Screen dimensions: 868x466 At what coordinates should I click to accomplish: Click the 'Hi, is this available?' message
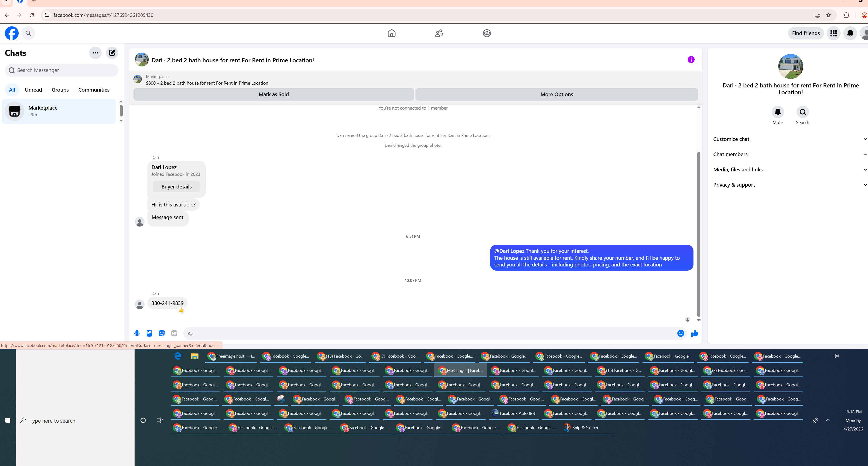[x=174, y=204]
